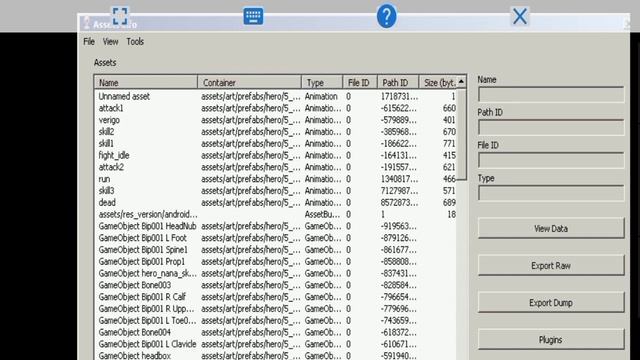Select the "dead" animation row
640x360 pixels.
276,202
